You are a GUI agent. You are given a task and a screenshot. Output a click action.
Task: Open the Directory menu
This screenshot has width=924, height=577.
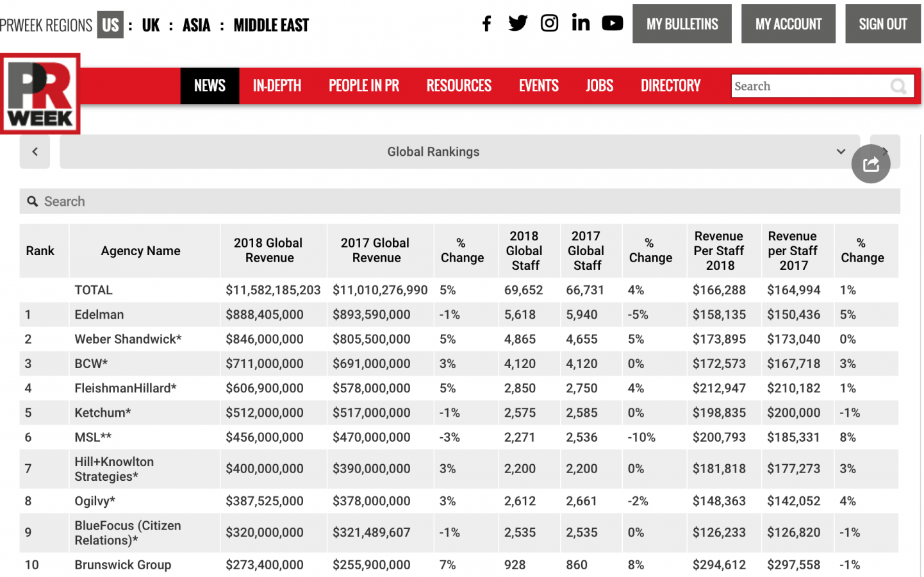tap(671, 86)
